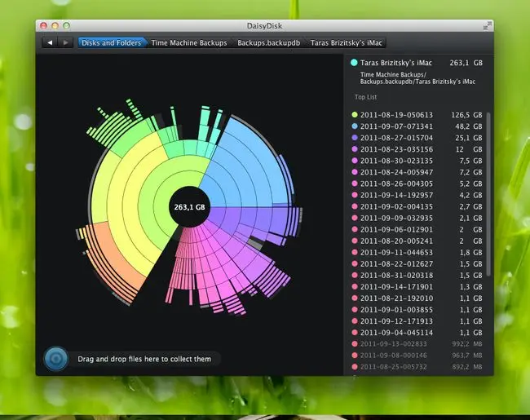Select backup 2011-09-14-192957
530x420 pixels.
pyautogui.click(x=417, y=195)
